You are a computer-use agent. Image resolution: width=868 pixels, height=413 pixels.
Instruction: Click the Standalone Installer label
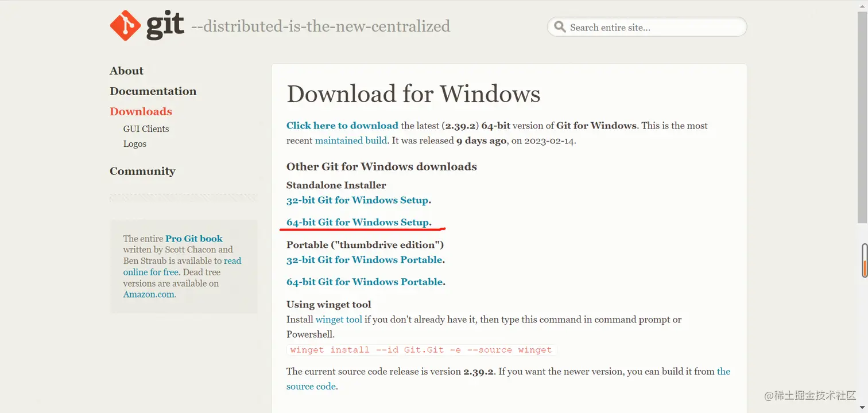click(x=336, y=185)
